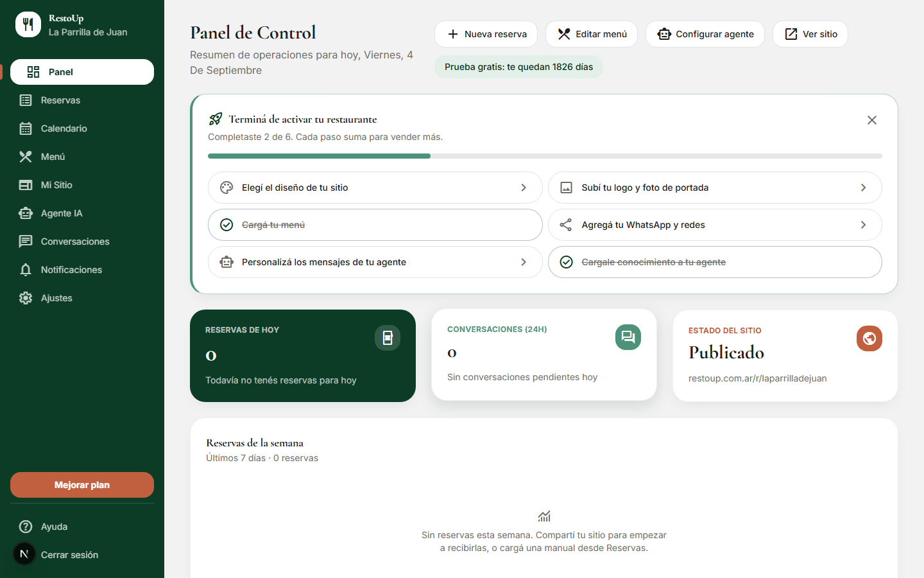Click the Editar menú button
Image resolution: width=924 pixels, height=578 pixels.
click(x=592, y=34)
